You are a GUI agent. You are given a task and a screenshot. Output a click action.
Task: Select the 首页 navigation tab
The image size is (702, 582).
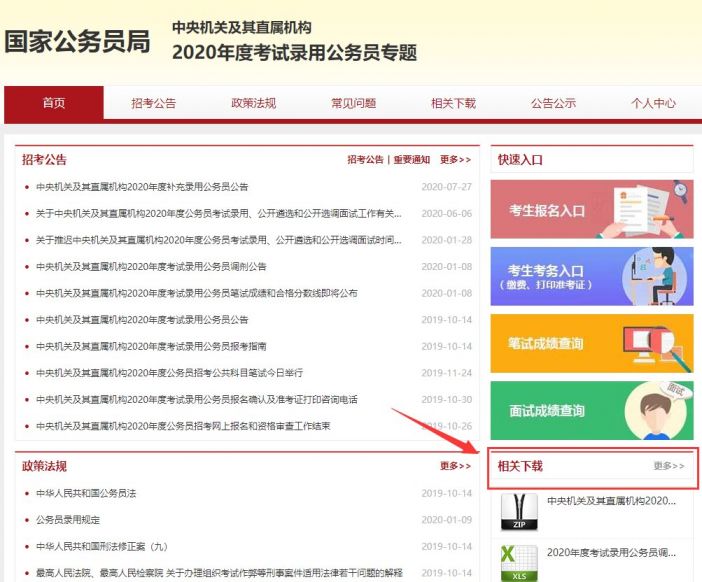coord(54,103)
